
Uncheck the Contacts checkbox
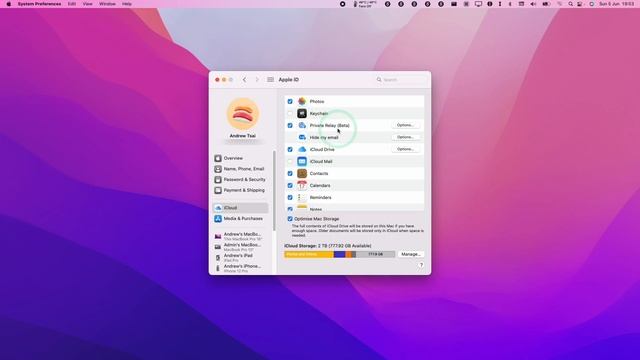(x=290, y=173)
